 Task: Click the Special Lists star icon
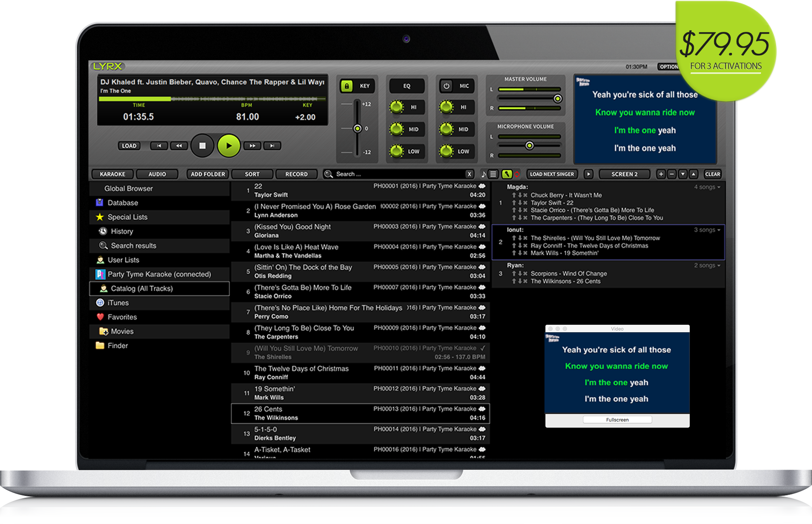click(100, 217)
